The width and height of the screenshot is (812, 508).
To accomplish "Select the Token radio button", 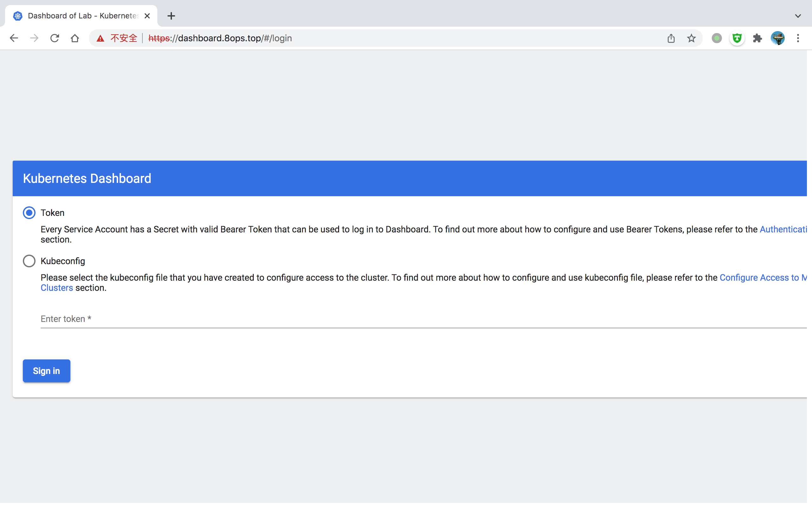I will tap(29, 213).
